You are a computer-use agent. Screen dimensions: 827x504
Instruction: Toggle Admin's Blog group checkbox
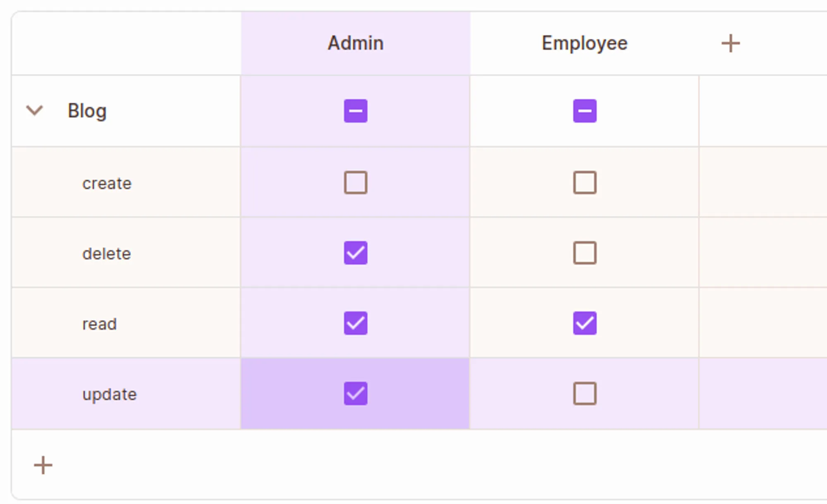[x=356, y=111]
